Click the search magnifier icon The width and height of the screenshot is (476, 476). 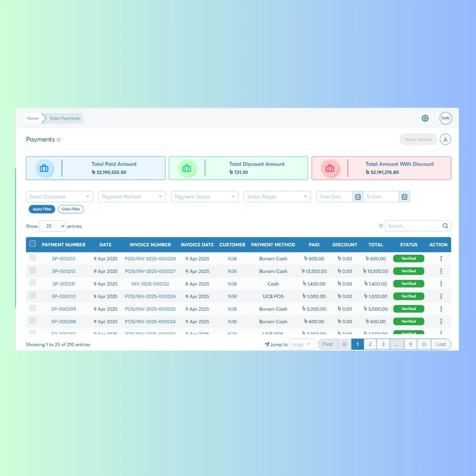(x=445, y=225)
